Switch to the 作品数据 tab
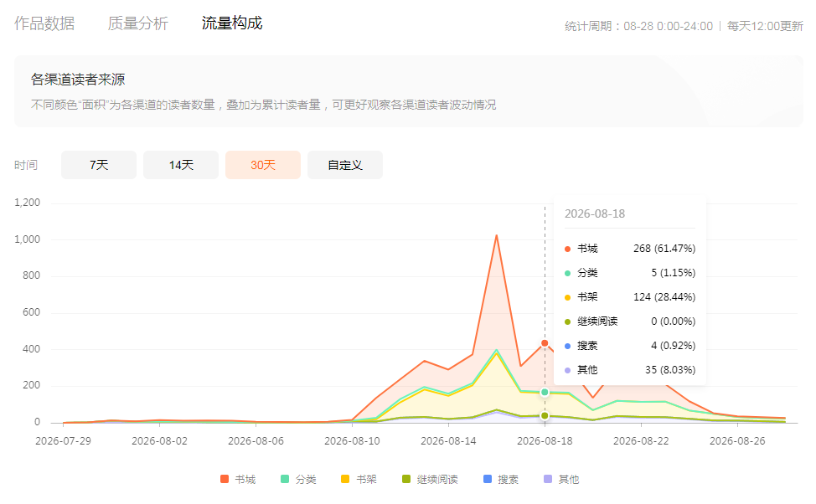 coord(44,23)
